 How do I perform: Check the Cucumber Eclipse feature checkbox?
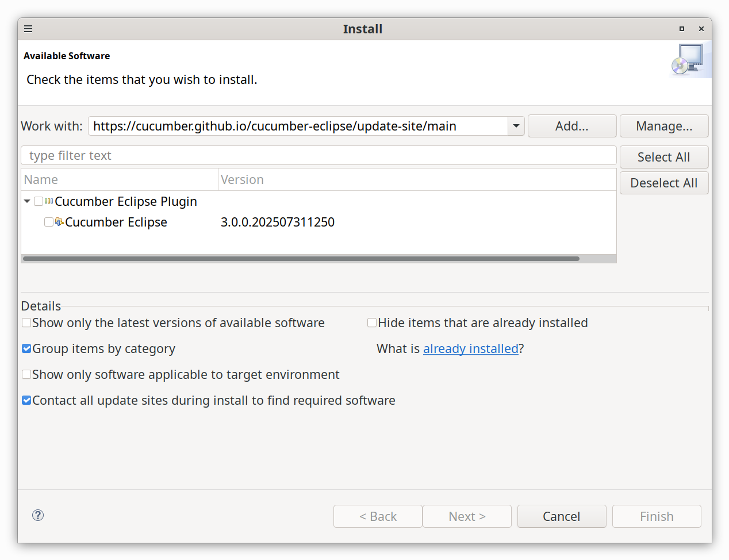coord(49,222)
